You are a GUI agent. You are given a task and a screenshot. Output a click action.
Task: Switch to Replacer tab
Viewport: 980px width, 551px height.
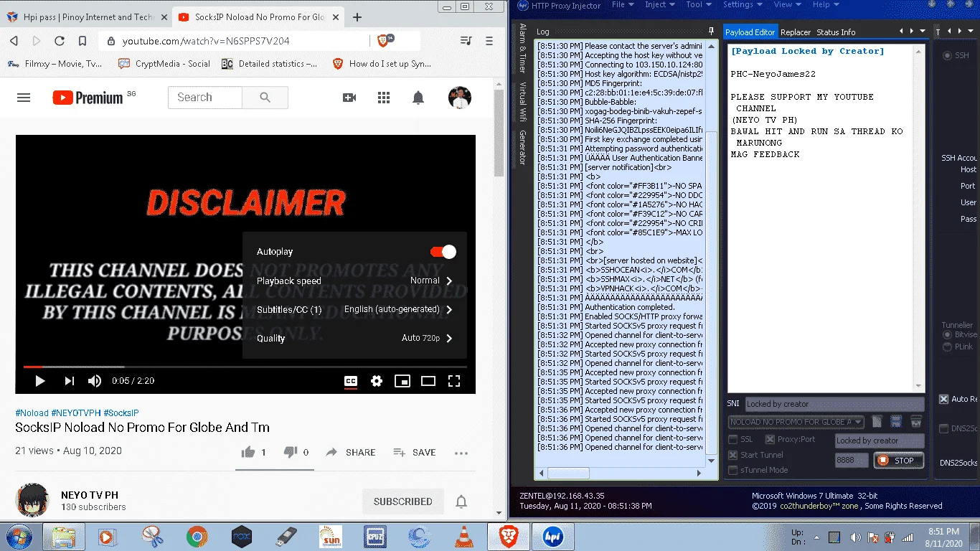[x=796, y=32]
